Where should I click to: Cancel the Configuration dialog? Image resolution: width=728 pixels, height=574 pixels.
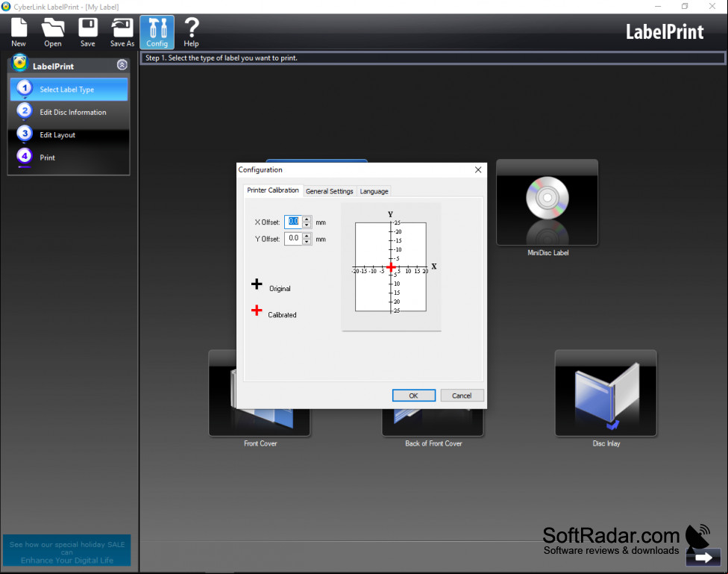(x=462, y=396)
